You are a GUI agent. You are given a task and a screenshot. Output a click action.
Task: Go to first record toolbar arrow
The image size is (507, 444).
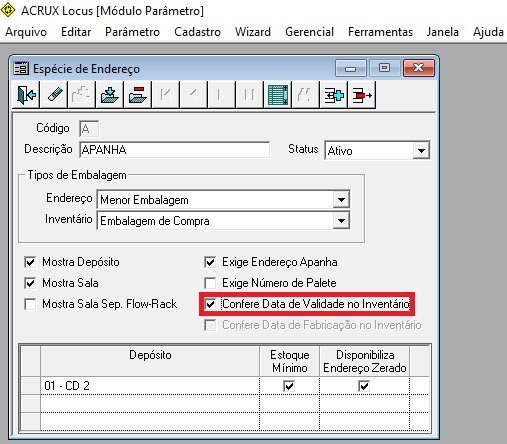(166, 95)
